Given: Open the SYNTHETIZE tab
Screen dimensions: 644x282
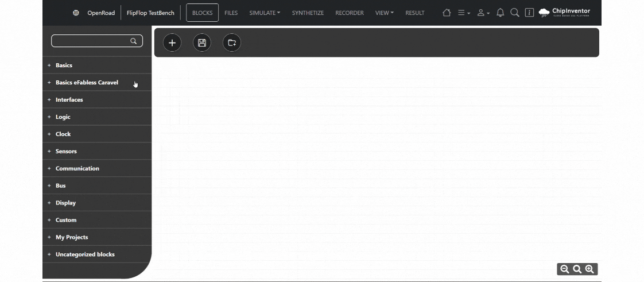Looking at the screenshot, I should [x=308, y=13].
